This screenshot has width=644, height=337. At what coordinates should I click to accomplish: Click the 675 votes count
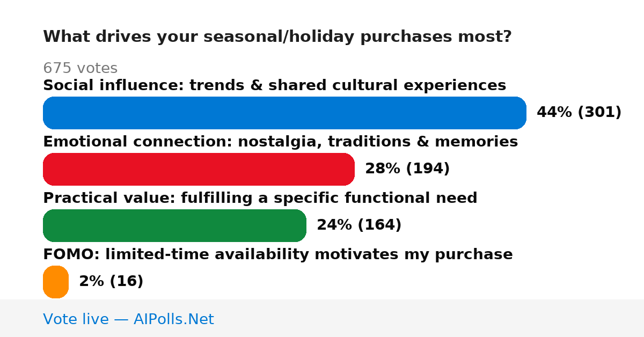click(x=80, y=69)
